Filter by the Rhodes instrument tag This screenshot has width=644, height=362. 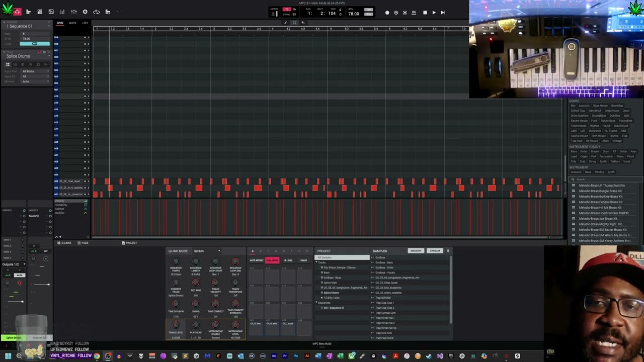(599, 172)
